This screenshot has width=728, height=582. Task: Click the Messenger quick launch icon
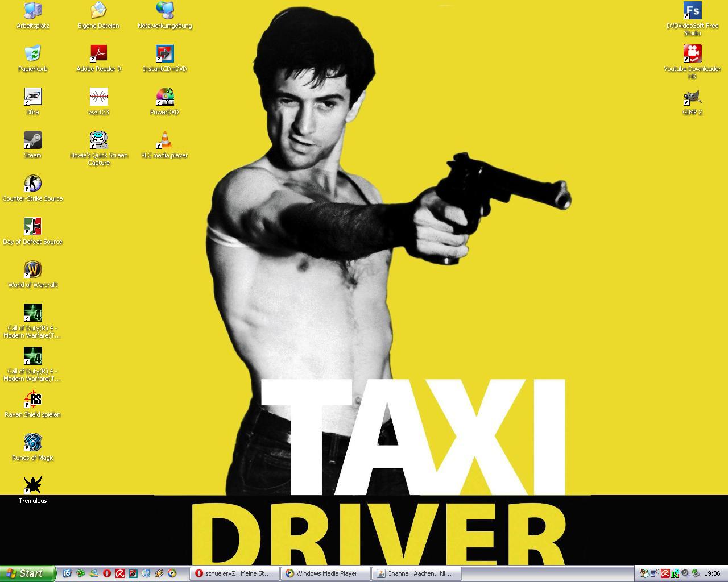pyautogui.click(x=94, y=573)
